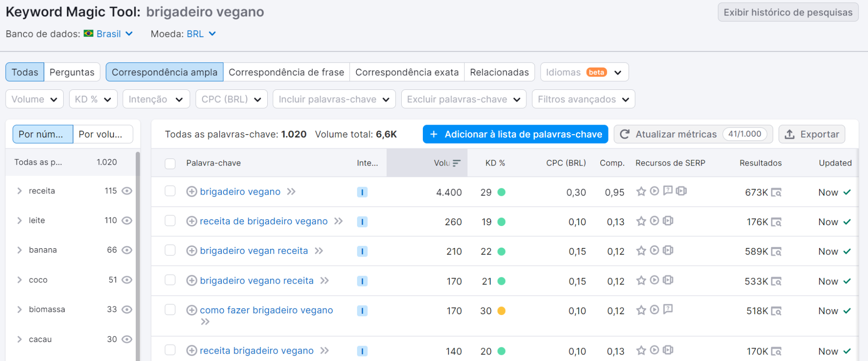Viewport: 868px width, 361px height.
Task: Open the Brasil database selector
Action: pos(108,34)
